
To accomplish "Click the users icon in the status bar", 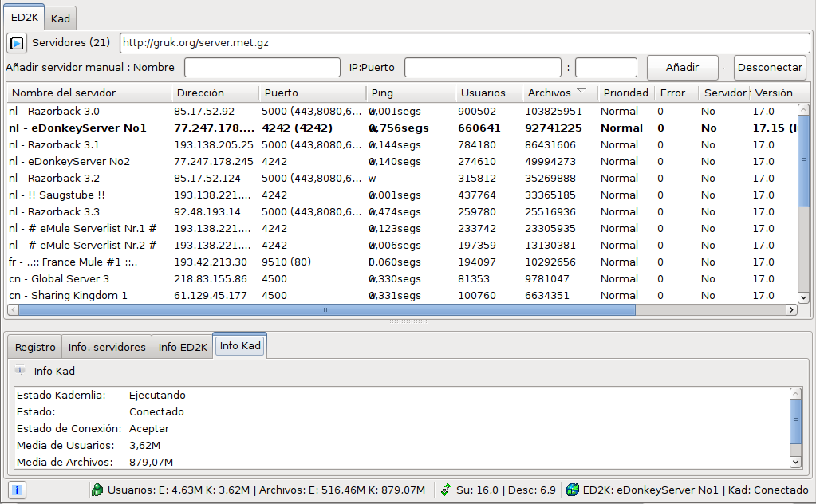I will [97, 490].
